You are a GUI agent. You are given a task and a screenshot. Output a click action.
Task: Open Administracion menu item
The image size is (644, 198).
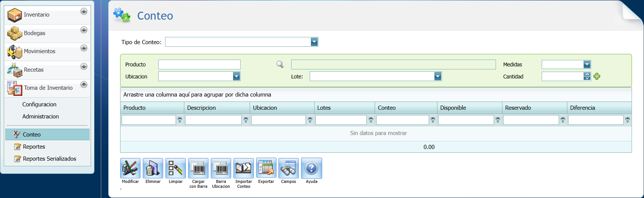[x=40, y=117]
